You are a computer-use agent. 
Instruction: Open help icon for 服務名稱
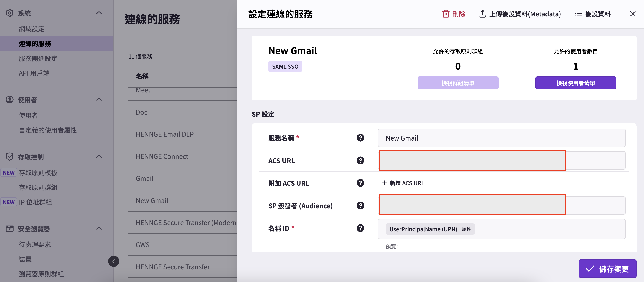pyautogui.click(x=360, y=138)
